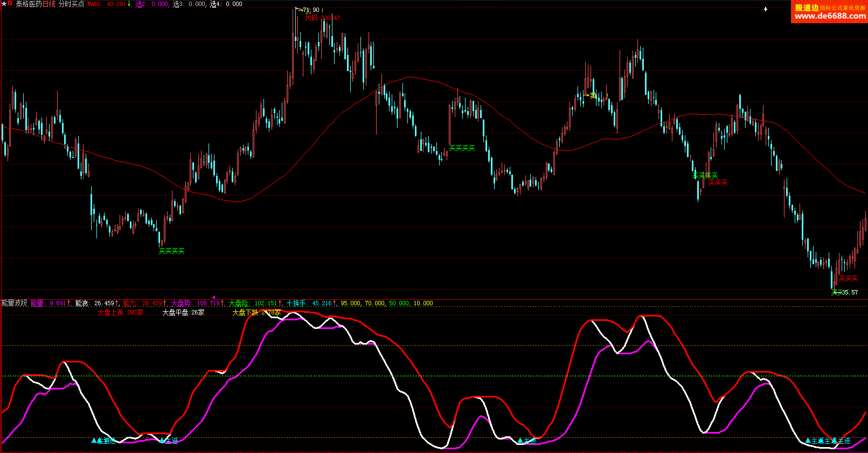Click the red gear icon next to the star
Viewport: 868px width, 453px height.
pyautogui.click(x=10, y=4)
